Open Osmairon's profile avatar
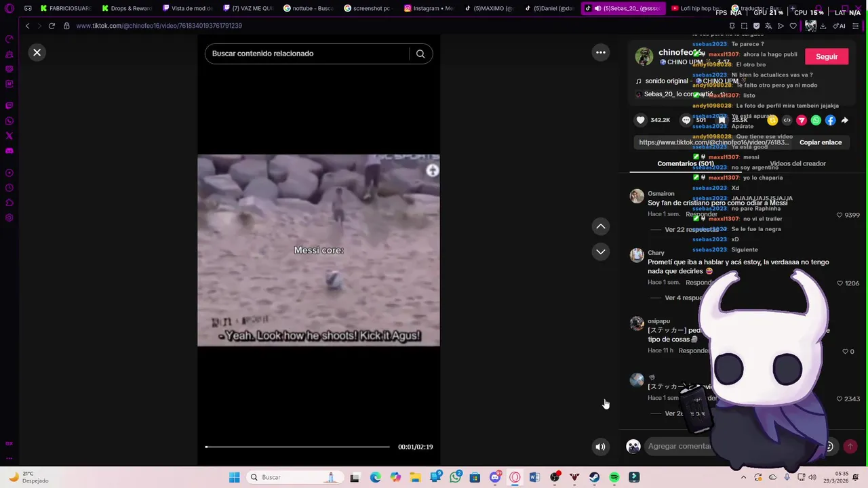Image resolution: width=868 pixels, height=488 pixels. pyautogui.click(x=637, y=197)
